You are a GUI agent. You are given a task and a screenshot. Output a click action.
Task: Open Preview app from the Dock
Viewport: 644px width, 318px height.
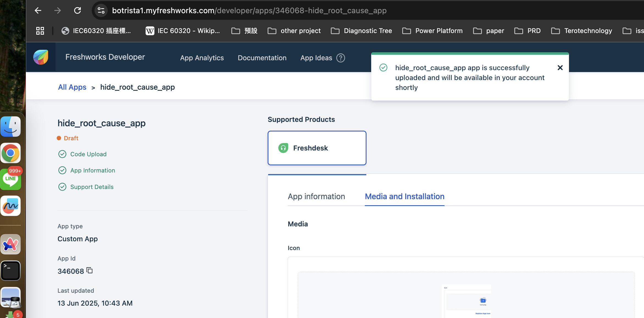10,297
